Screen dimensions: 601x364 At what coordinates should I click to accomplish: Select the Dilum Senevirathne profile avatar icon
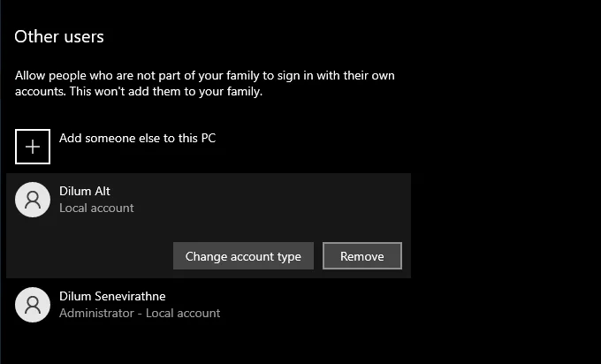(x=33, y=305)
